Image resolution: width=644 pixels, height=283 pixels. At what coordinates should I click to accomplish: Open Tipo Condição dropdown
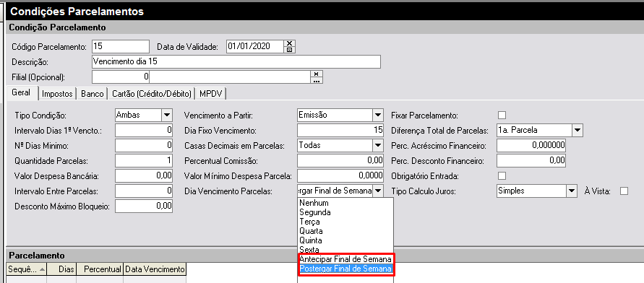click(x=167, y=116)
